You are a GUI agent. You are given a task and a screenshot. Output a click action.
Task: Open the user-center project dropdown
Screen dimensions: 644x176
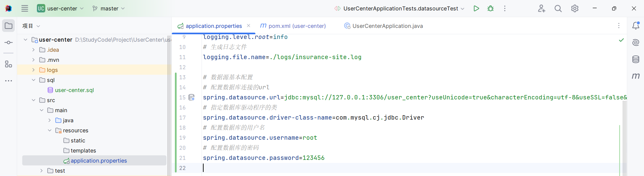tap(60, 8)
